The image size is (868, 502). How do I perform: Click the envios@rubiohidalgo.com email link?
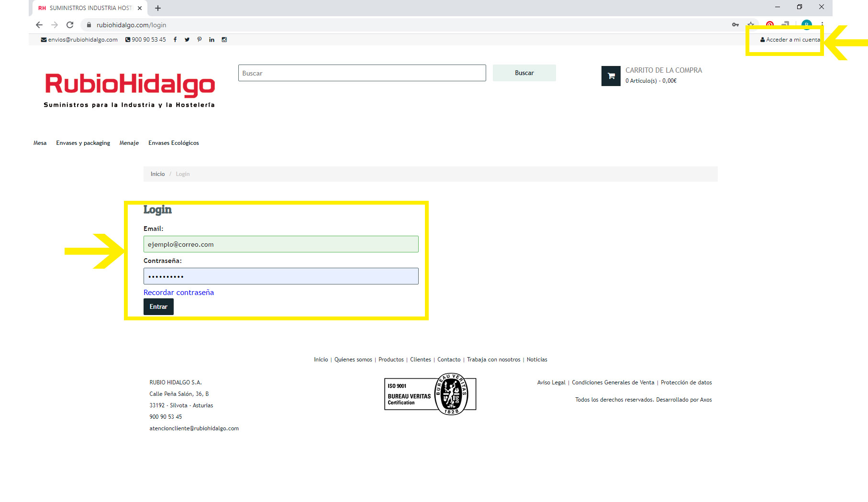tap(79, 40)
